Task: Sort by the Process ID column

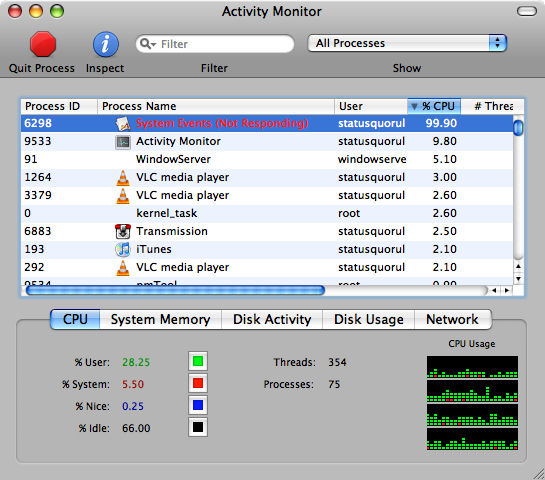Action: point(59,106)
